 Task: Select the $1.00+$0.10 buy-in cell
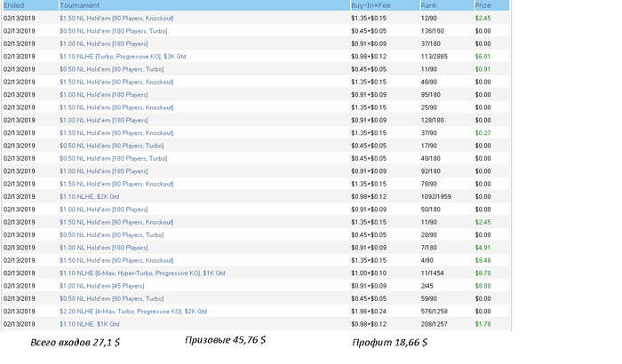[369, 273]
